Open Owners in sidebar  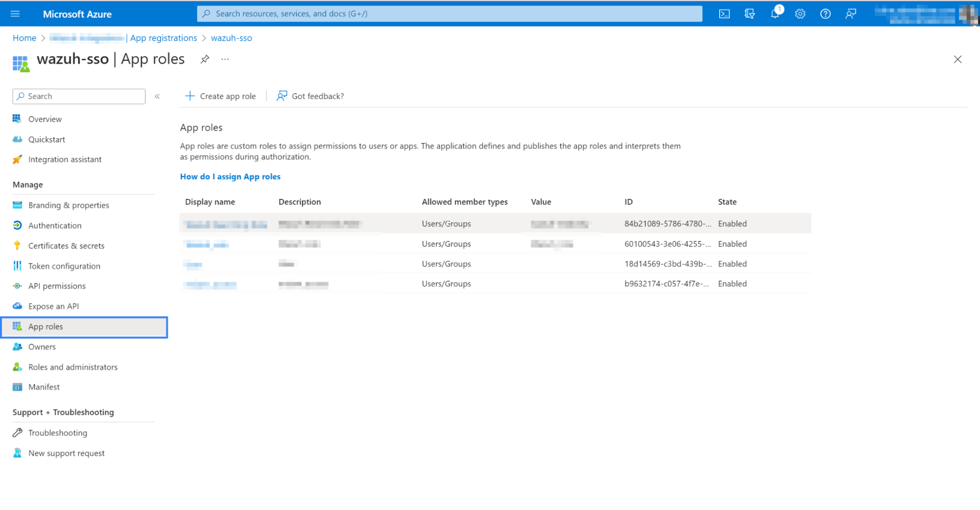click(42, 347)
